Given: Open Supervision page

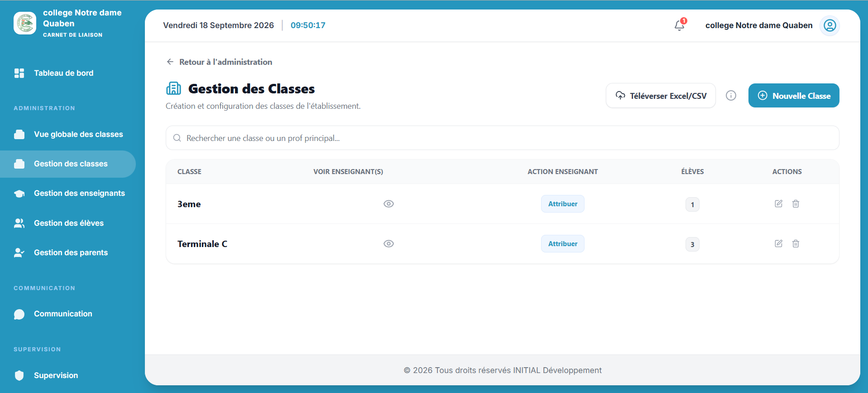Looking at the screenshot, I should pos(68,375).
